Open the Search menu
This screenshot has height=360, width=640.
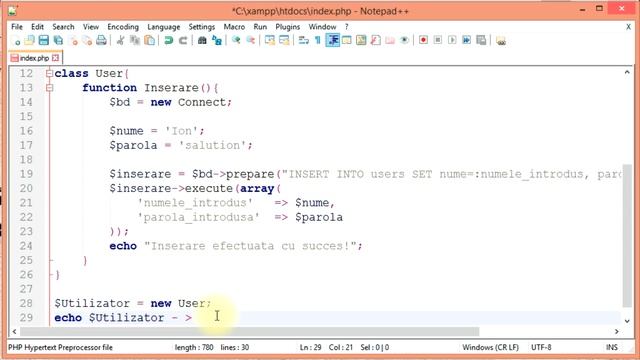63,27
